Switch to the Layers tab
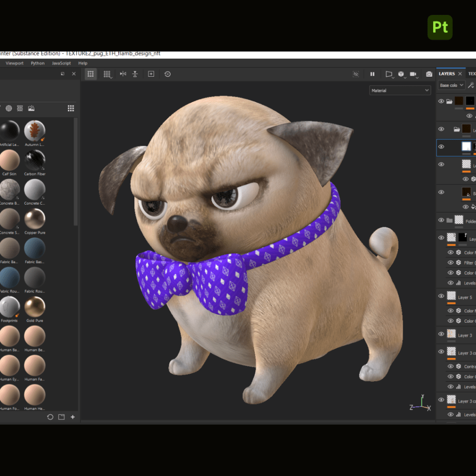476x476 pixels. point(447,74)
